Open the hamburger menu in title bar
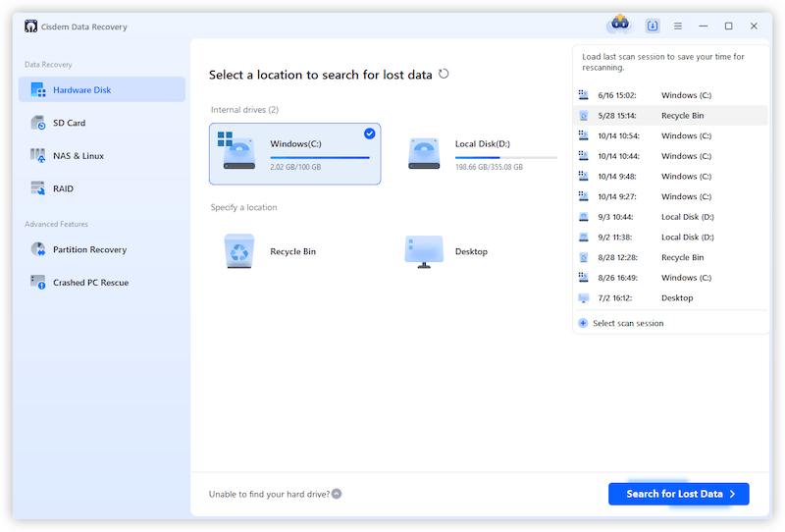Image resolution: width=785 pixels, height=532 pixels. click(678, 27)
